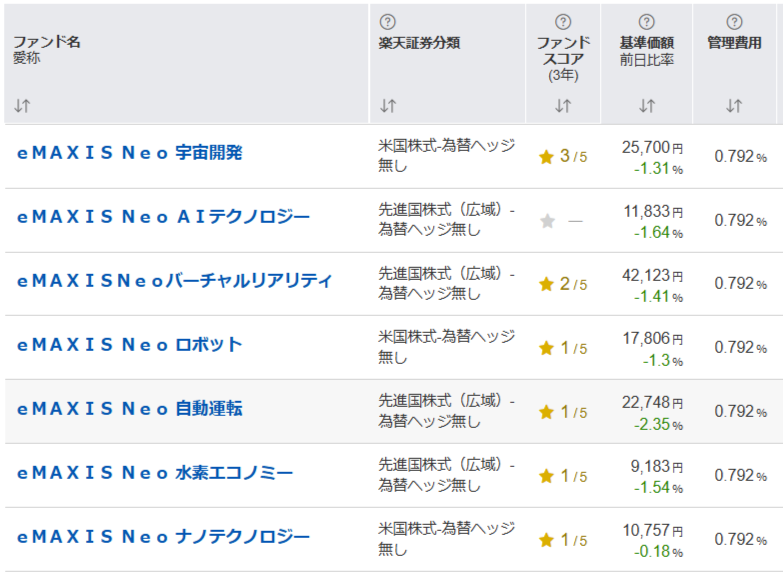Open eMAXIS Neo ロボット fund link
783x574 pixels.
tap(130, 345)
